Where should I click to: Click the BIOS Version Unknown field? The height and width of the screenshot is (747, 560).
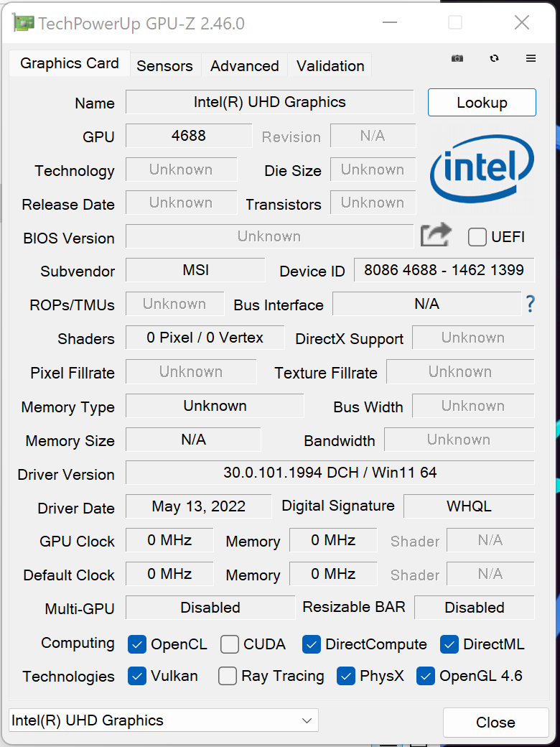(269, 236)
